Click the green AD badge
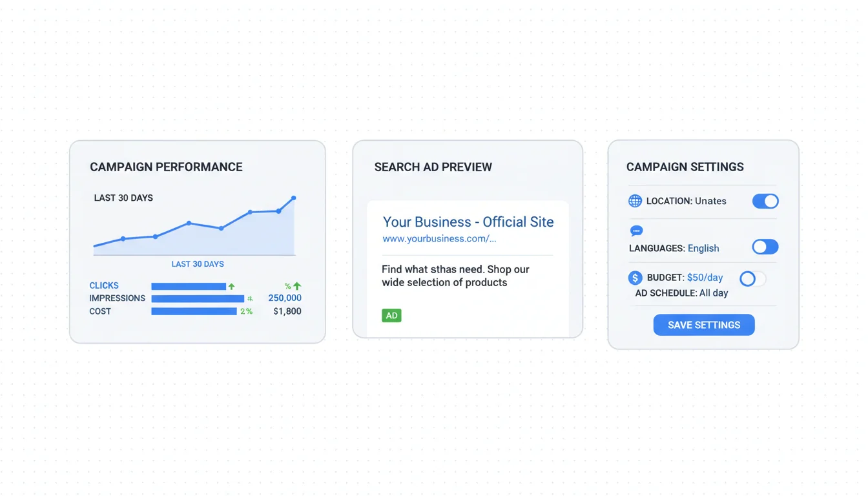 [x=391, y=316]
